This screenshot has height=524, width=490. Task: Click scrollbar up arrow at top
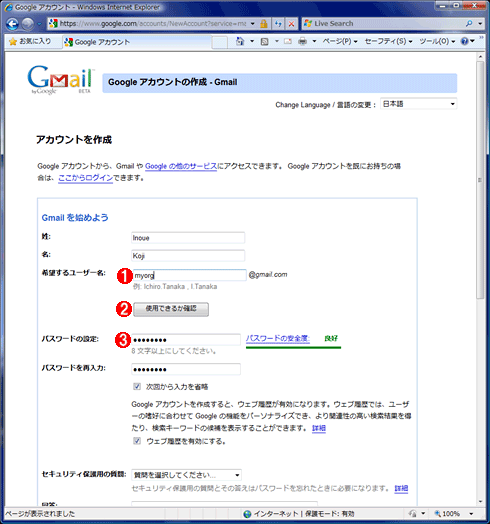tap(480, 57)
